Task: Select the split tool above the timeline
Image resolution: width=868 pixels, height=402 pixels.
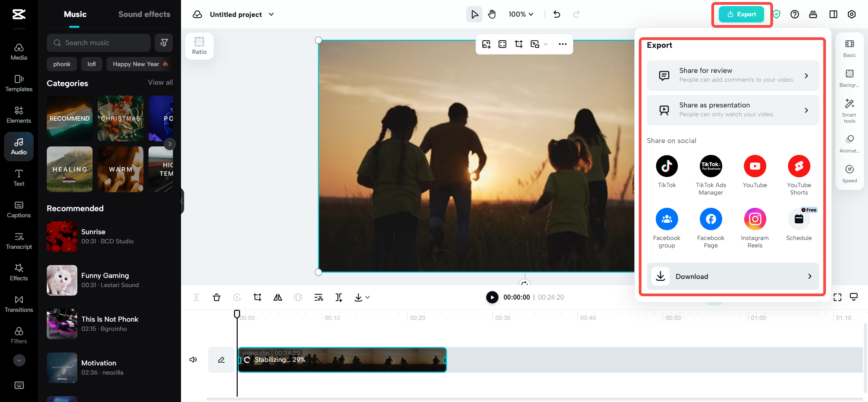Action: pos(197,297)
